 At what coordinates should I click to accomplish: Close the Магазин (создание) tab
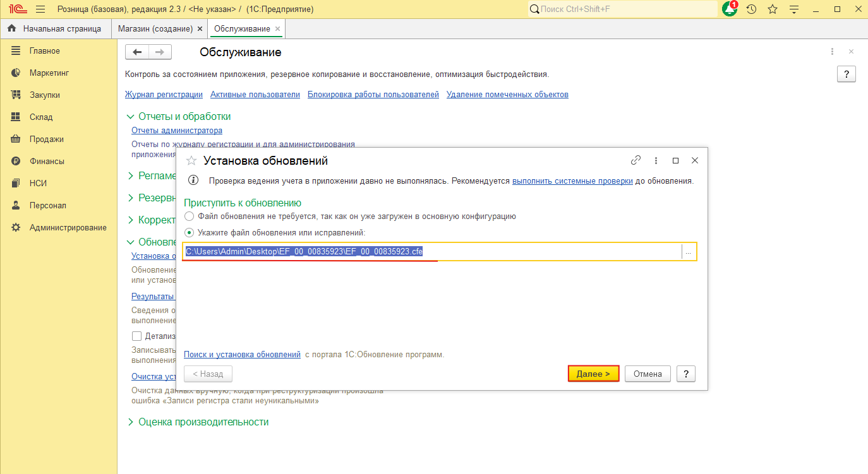pos(200,29)
